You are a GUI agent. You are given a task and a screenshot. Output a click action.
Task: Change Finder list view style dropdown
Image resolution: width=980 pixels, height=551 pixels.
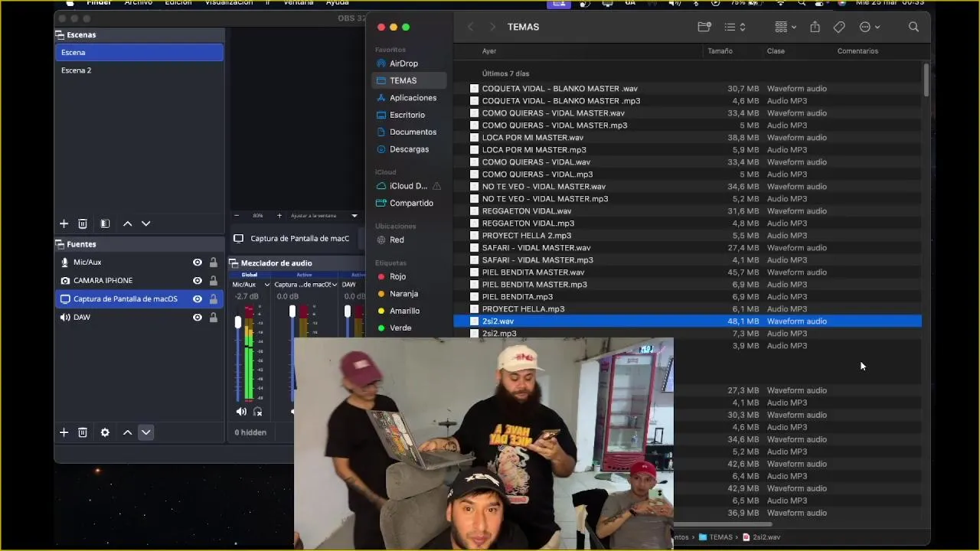tap(735, 27)
